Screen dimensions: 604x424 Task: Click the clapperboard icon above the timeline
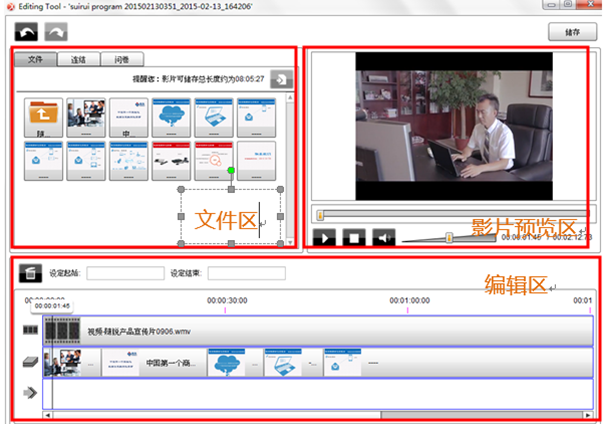31,273
